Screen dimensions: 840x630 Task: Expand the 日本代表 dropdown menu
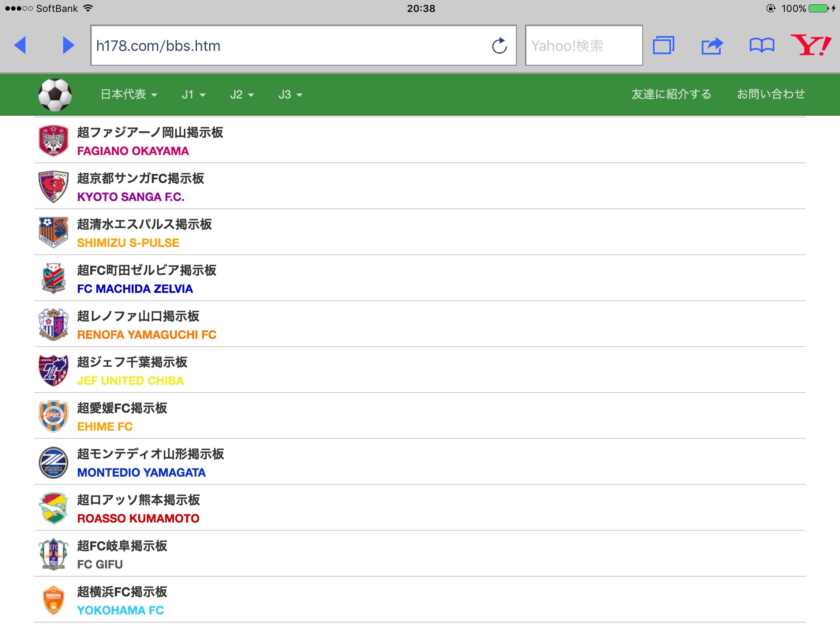pos(129,95)
